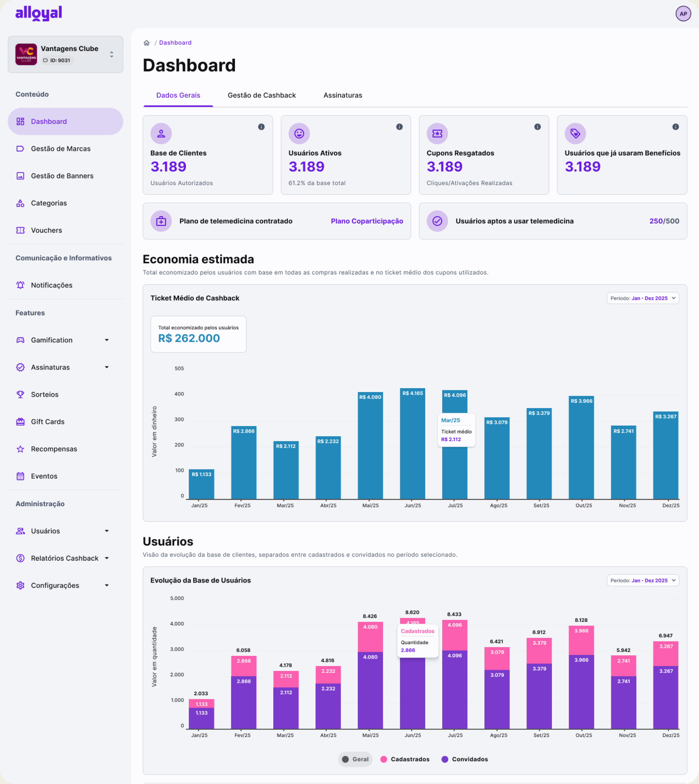The width and height of the screenshot is (699, 784).
Task: Open info icon on Base de Clientes card
Action: point(261,127)
